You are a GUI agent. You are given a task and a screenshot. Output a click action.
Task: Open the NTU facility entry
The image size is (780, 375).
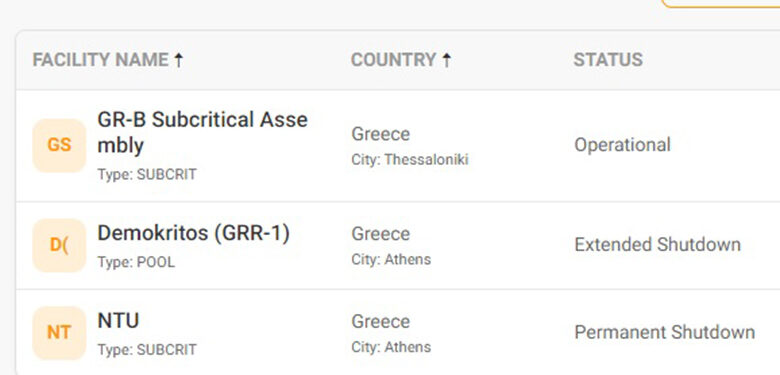[118, 321]
